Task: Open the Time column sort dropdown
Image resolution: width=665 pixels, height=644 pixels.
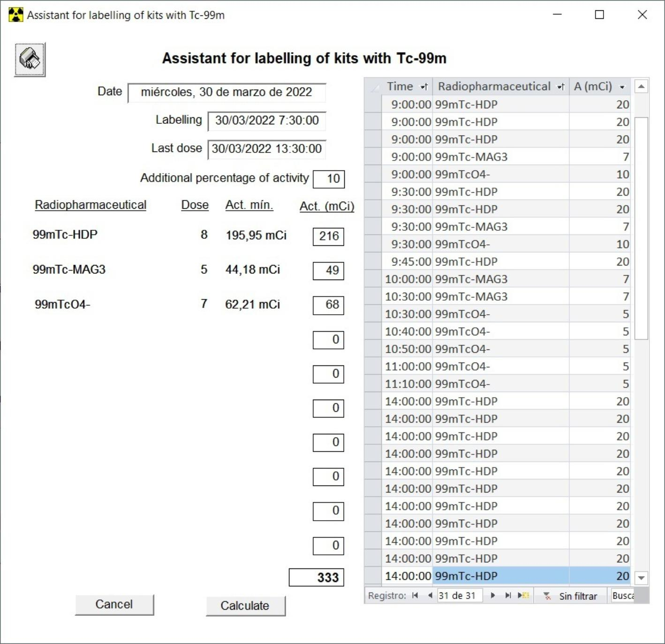Action: pyautogui.click(x=424, y=87)
